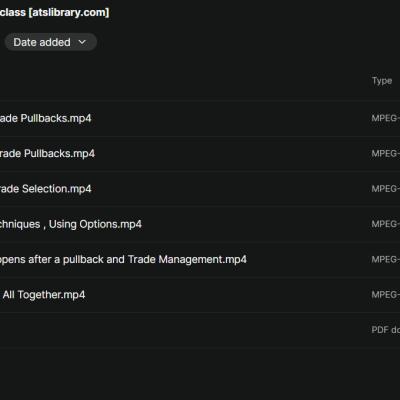Image resolution: width=400 pixels, height=400 pixels.
Task: Click MPEG type cell of Trade Management.mp4
Action: click(x=386, y=259)
